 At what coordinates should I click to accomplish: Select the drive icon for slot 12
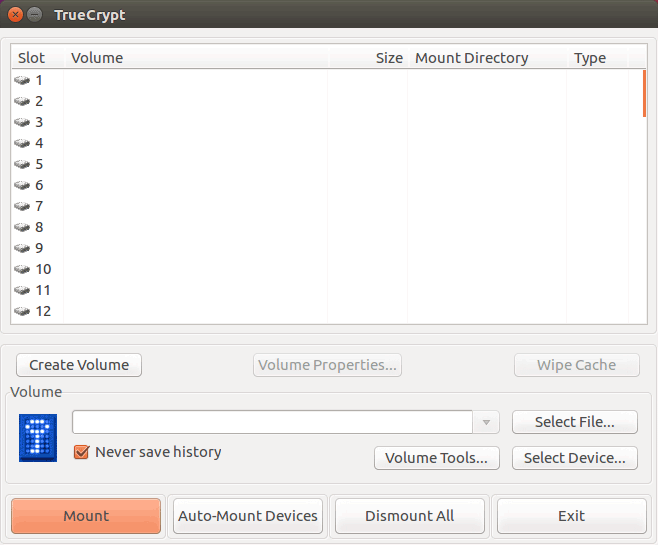click(22, 311)
